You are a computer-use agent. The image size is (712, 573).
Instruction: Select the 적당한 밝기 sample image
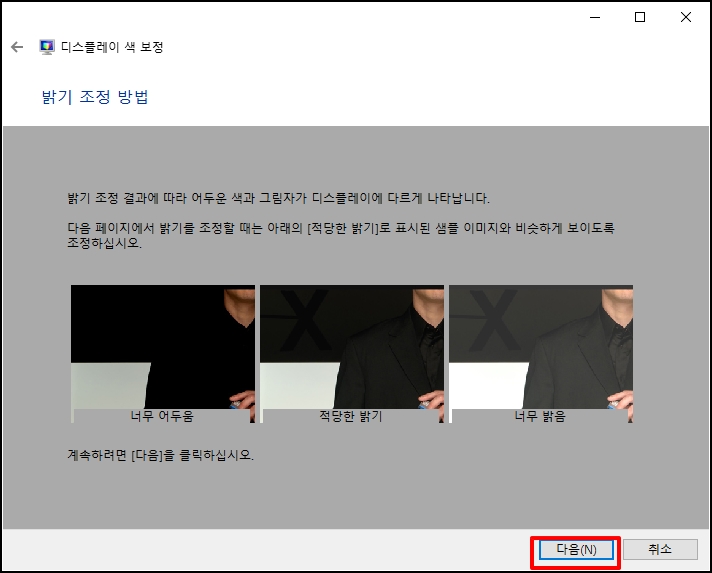pyautogui.click(x=351, y=354)
